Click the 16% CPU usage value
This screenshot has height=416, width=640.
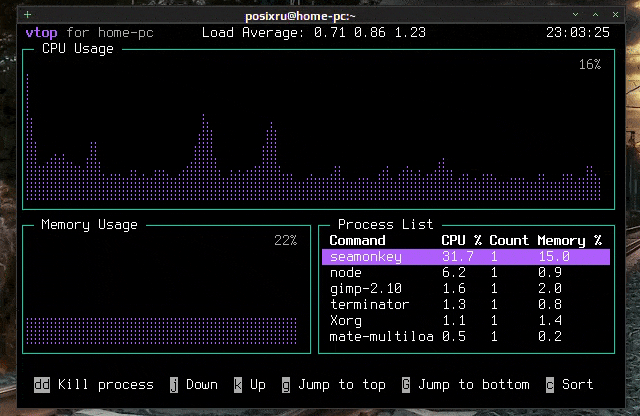click(x=590, y=65)
